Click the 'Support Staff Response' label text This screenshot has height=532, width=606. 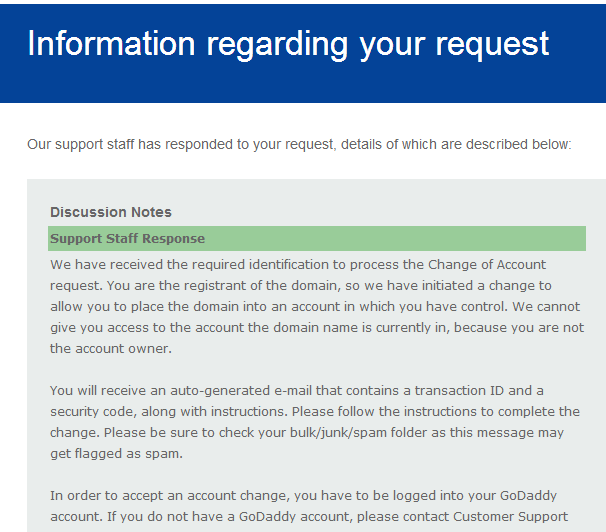tap(127, 239)
